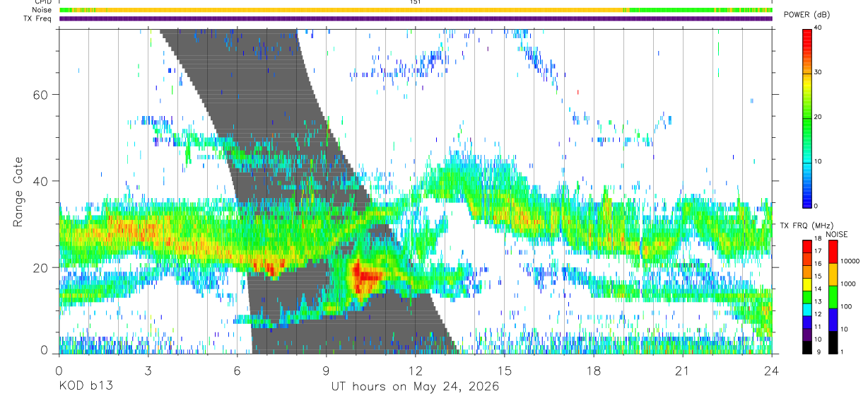Click the '40' tick on POWER colorbar

tap(819, 28)
